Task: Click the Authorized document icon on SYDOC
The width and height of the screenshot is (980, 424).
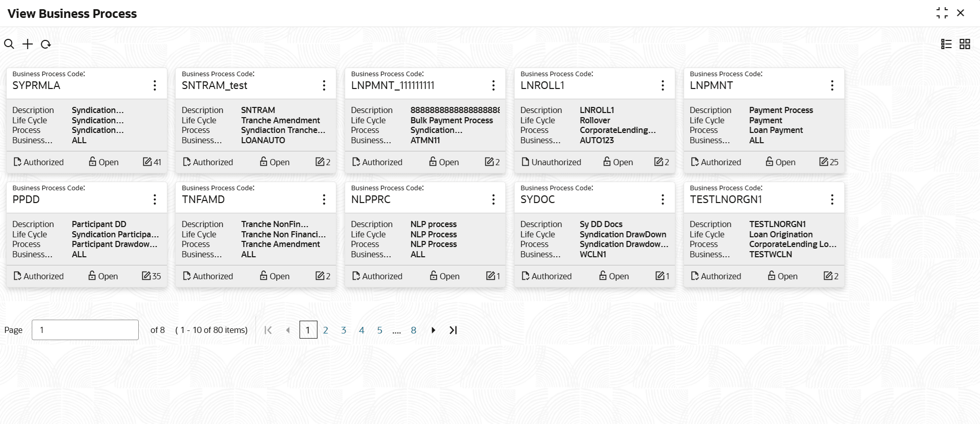Action: pyautogui.click(x=525, y=276)
